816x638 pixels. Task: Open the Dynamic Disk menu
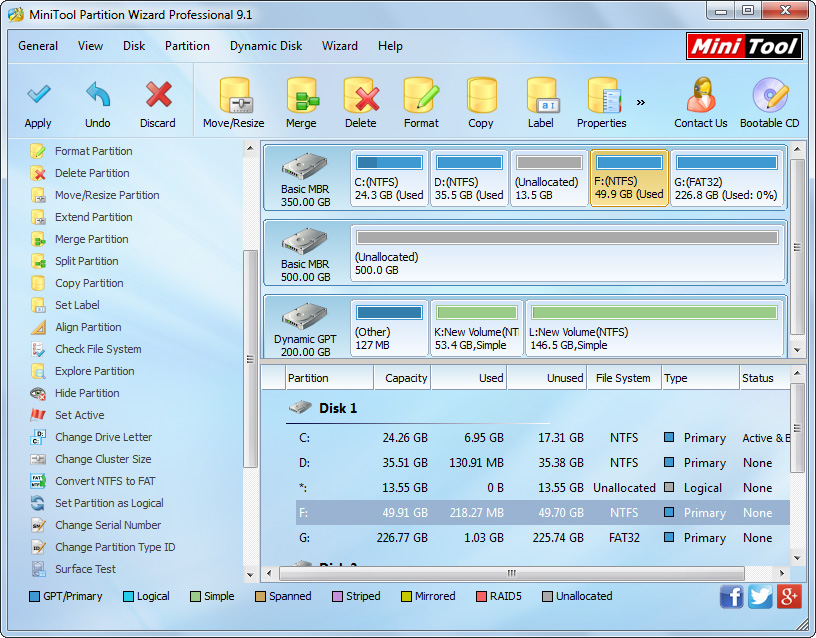[266, 46]
